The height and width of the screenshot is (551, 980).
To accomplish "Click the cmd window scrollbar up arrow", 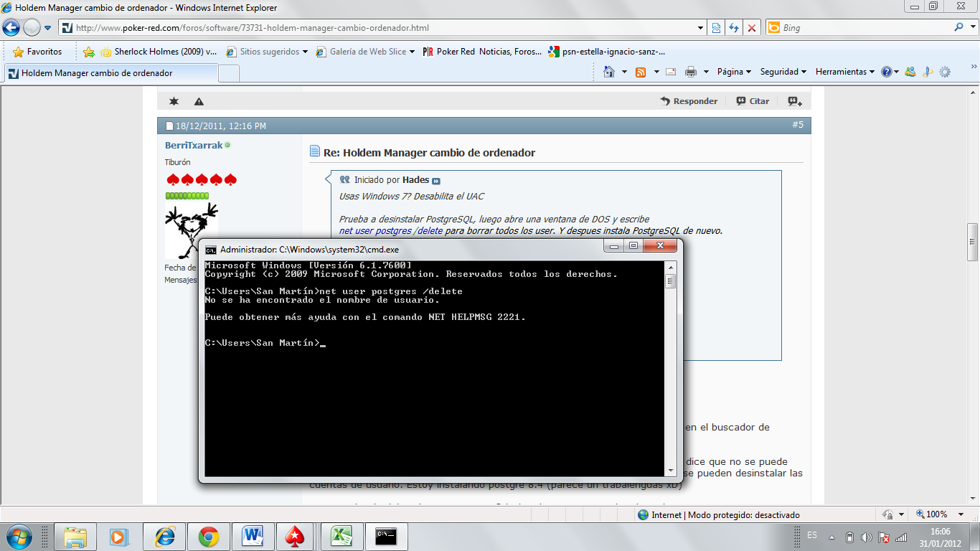I will 670,266.
